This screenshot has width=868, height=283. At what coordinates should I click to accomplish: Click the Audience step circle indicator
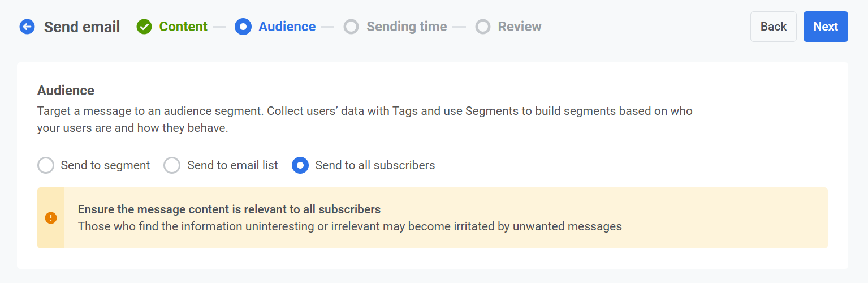coord(243,27)
